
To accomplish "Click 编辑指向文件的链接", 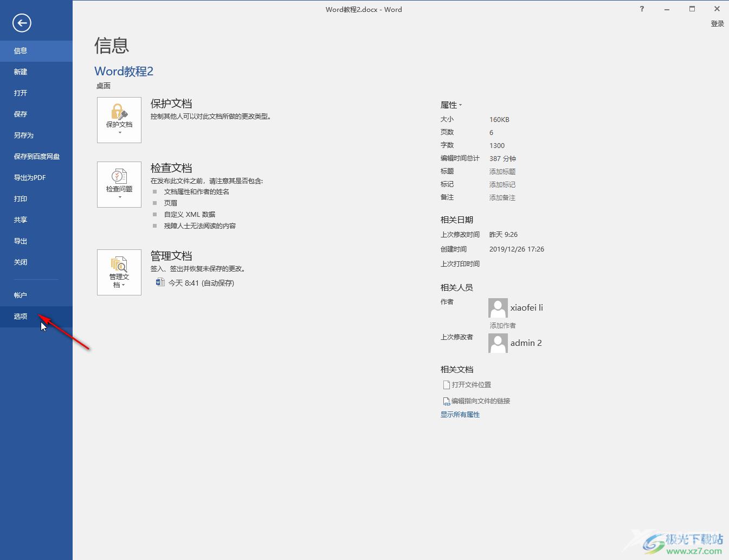I will coord(477,401).
